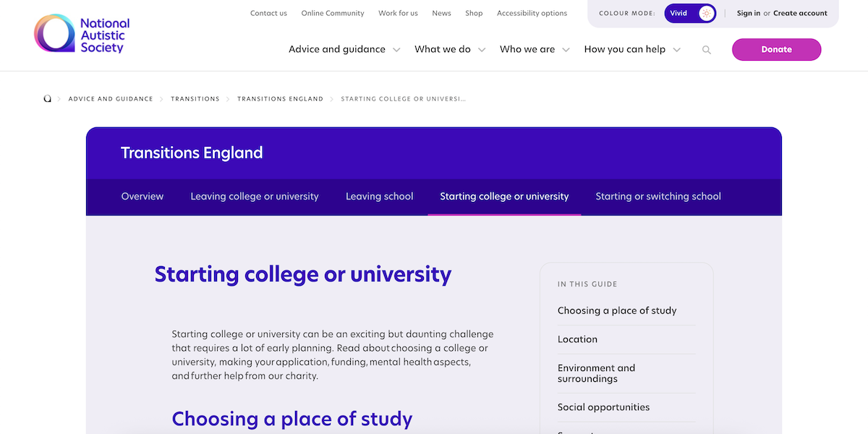868x434 pixels.
Task: Select the Starting or switching school tab
Action: tap(658, 196)
